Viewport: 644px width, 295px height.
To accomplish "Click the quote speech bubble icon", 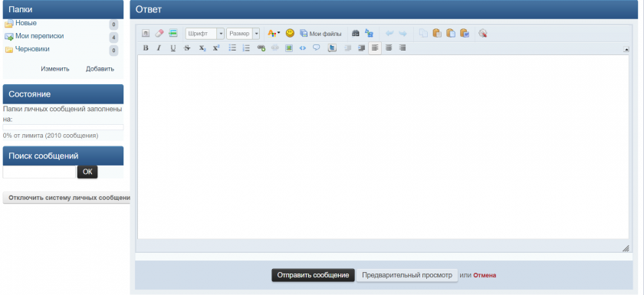I will pyautogui.click(x=316, y=48).
